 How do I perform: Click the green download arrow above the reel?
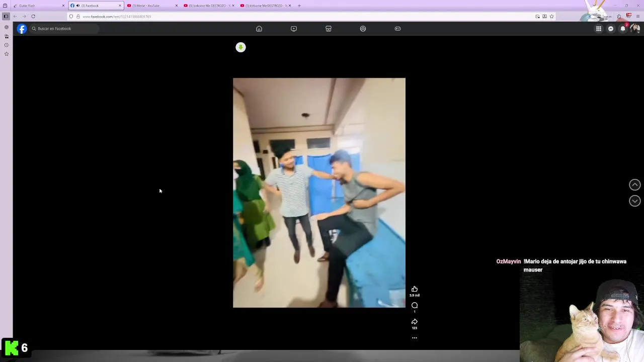coord(240,47)
